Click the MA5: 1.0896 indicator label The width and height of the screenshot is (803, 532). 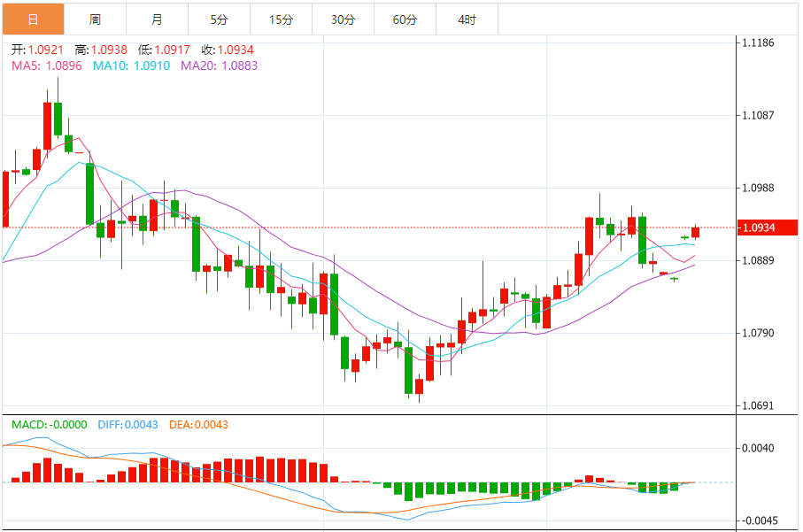(47, 66)
